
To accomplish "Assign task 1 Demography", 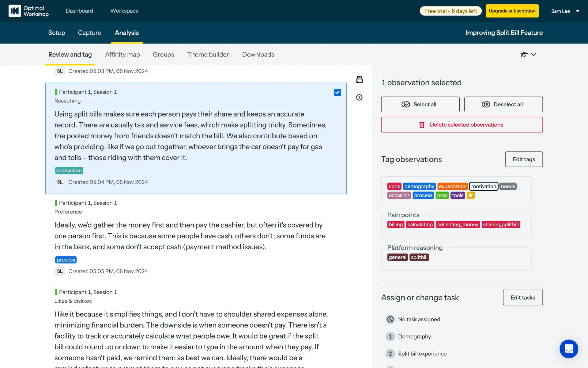I will coord(414,336).
